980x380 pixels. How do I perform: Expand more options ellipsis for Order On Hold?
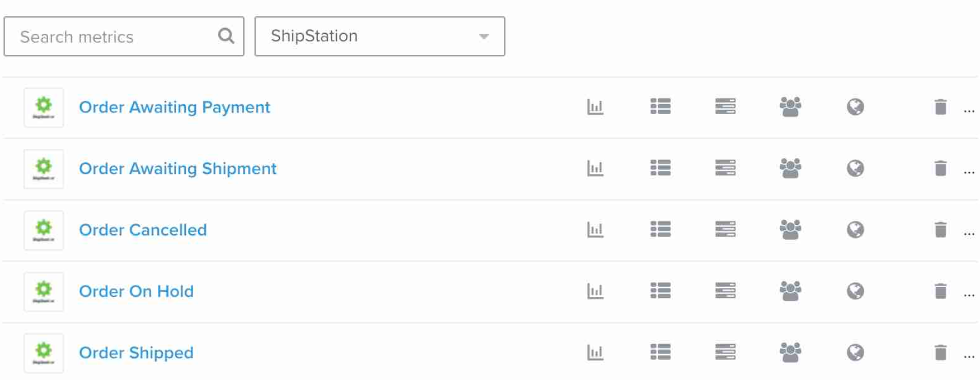(969, 295)
